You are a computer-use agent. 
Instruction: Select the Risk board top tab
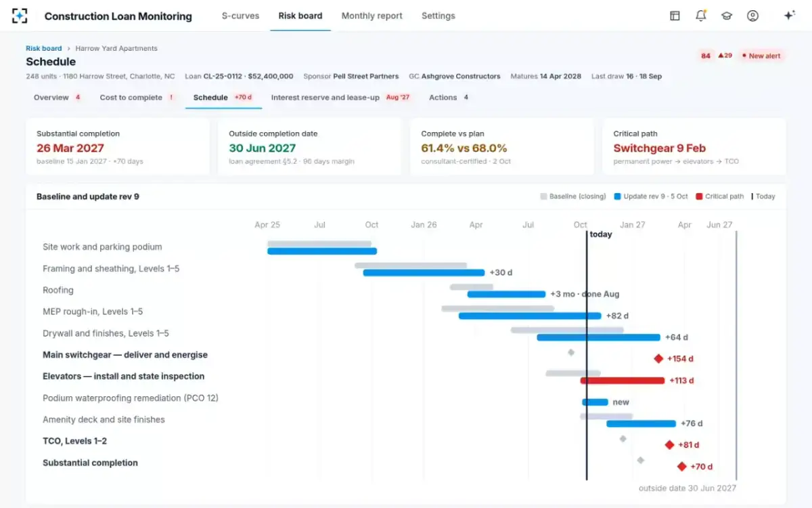(300, 16)
